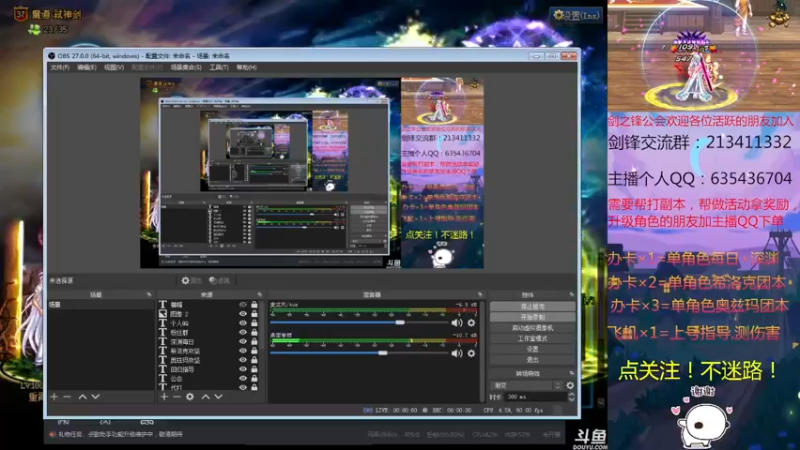800x450 pixels.
Task: Open the 视图(V) menu
Action: [x=114, y=67]
